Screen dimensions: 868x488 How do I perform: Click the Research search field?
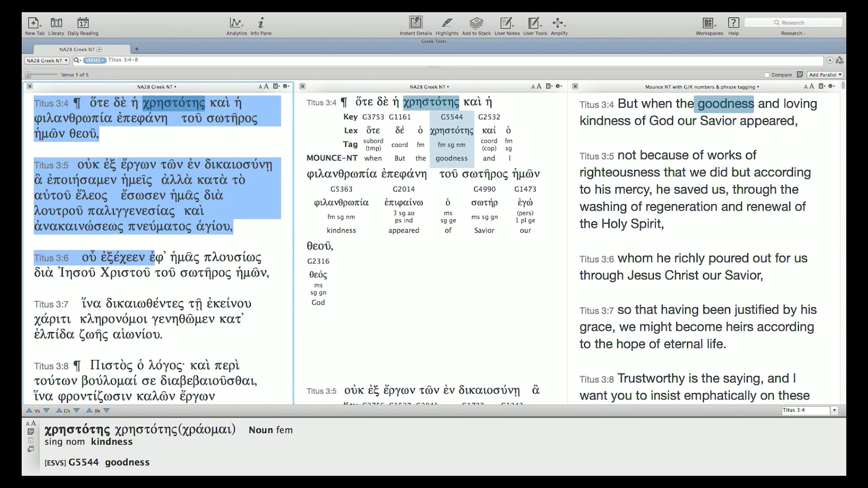[793, 23]
